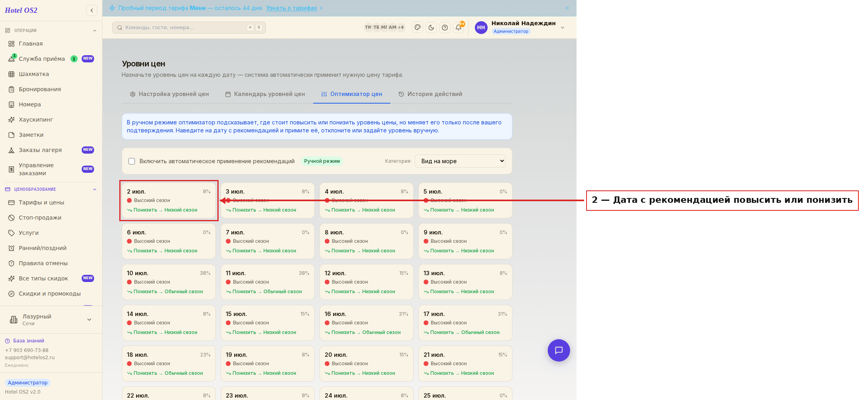Screen dimensions: 868x400
Task: Open the chat support bubble button
Action: (x=559, y=350)
